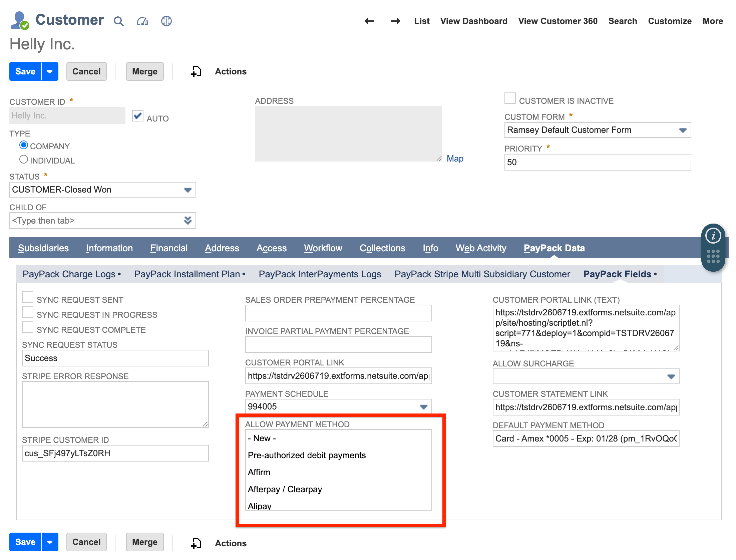This screenshot has width=736, height=560.
Task: Open the PayPack Charge Logs subtab
Action: 68,274
